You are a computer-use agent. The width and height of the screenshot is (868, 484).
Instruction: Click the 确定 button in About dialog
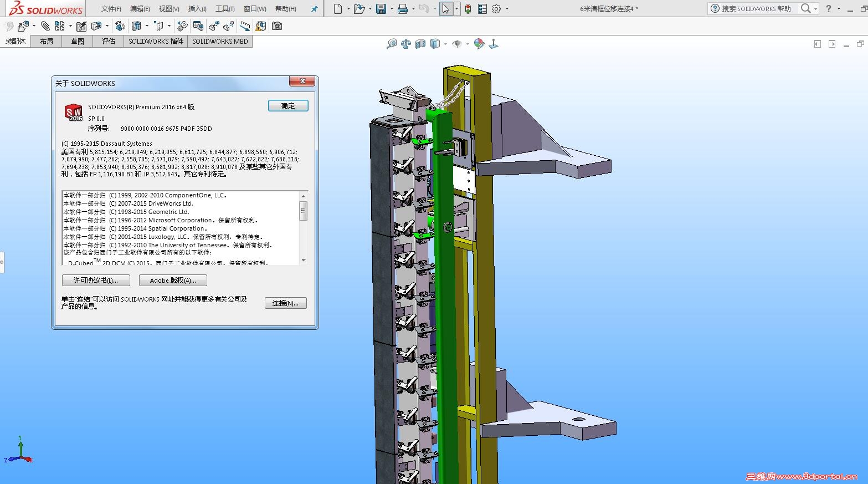pos(288,106)
